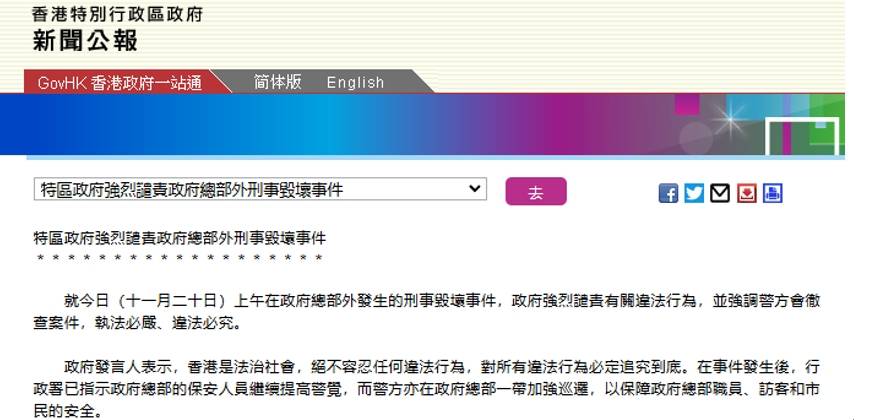
Task: Click the red download icon
Action: [746, 193]
